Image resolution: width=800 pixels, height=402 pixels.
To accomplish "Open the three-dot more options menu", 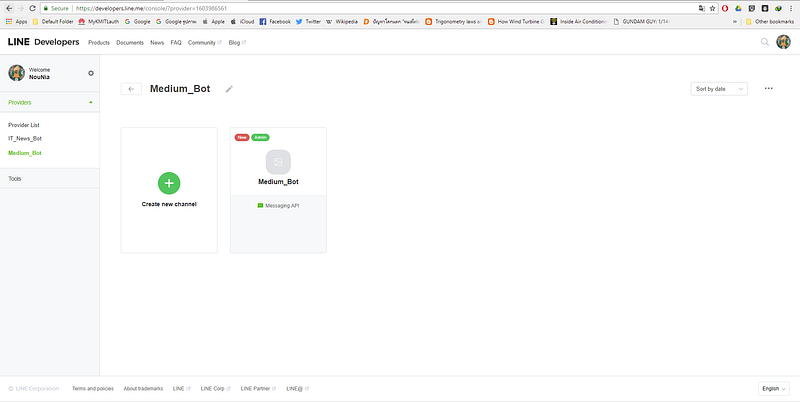I will 768,88.
